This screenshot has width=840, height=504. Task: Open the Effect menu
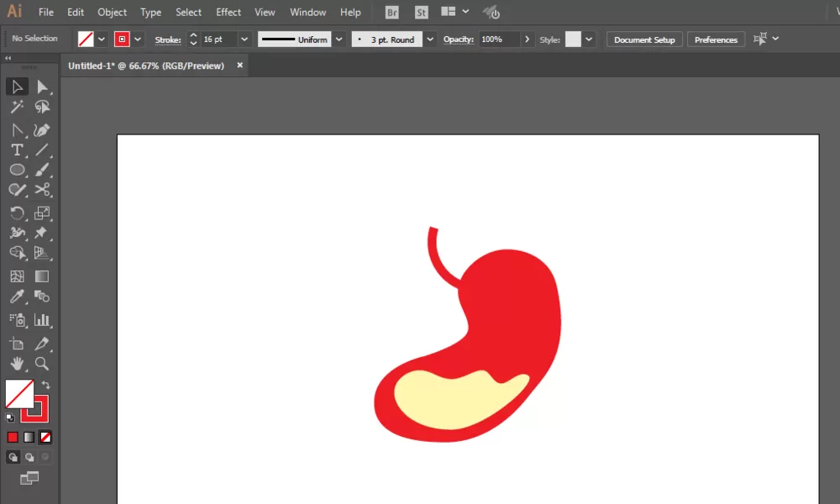pos(228,12)
